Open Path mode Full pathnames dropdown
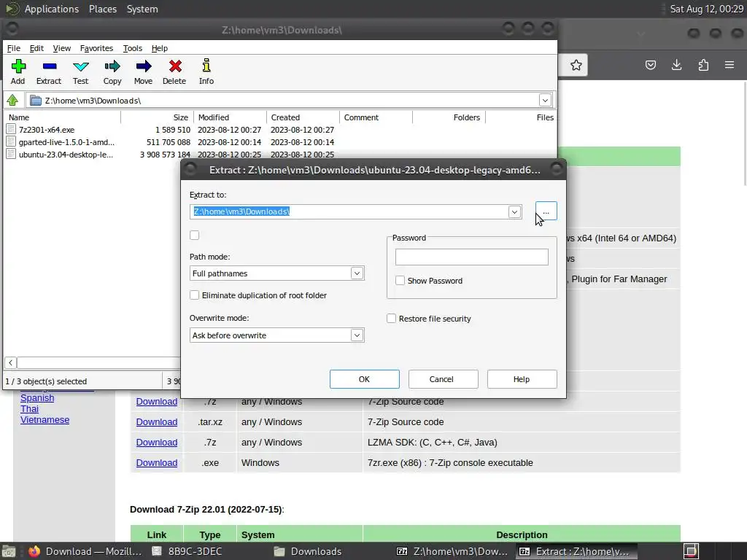 coord(357,273)
